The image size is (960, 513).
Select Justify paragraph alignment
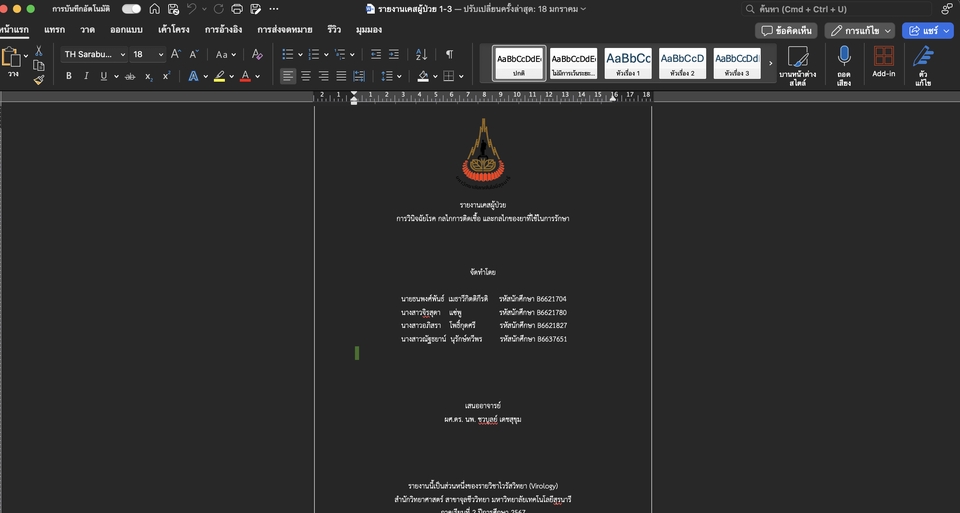tap(341, 76)
